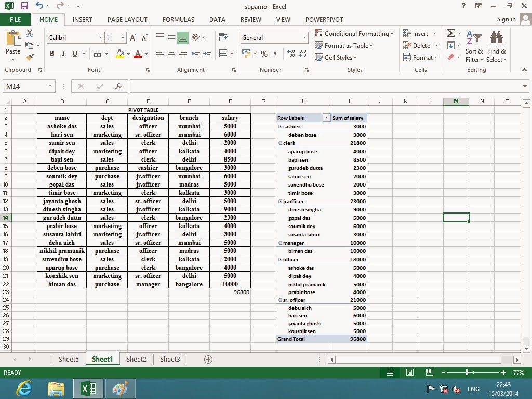Expand the formula bar

(x=525, y=86)
